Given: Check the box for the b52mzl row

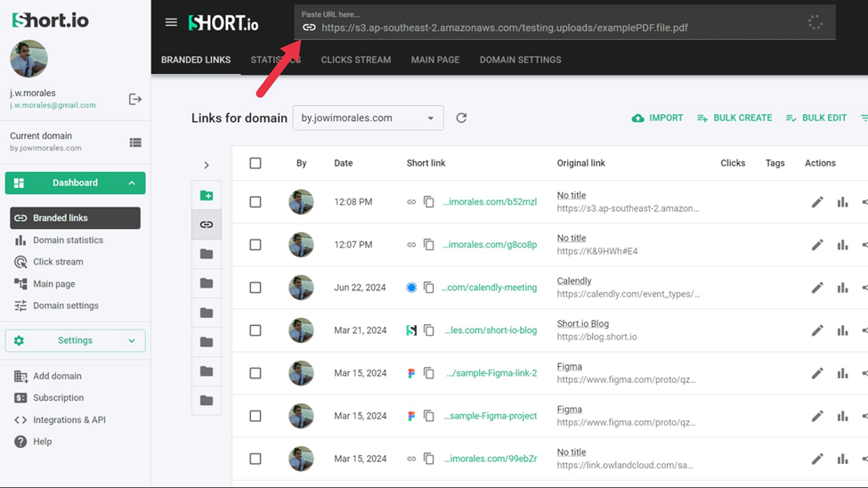Looking at the screenshot, I should coord(256,201).
